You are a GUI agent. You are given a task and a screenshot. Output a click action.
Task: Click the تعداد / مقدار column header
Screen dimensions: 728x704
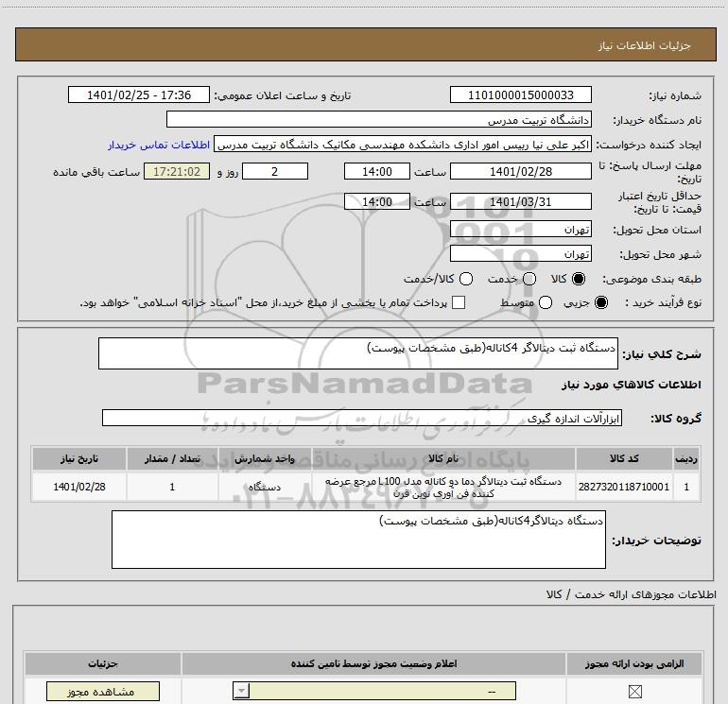tap(172, 458)
